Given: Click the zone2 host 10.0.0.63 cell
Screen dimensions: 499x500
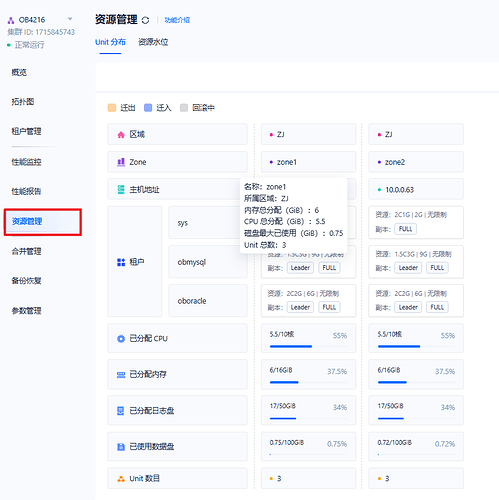Looking at the screenshot, I should pos(416,189).
